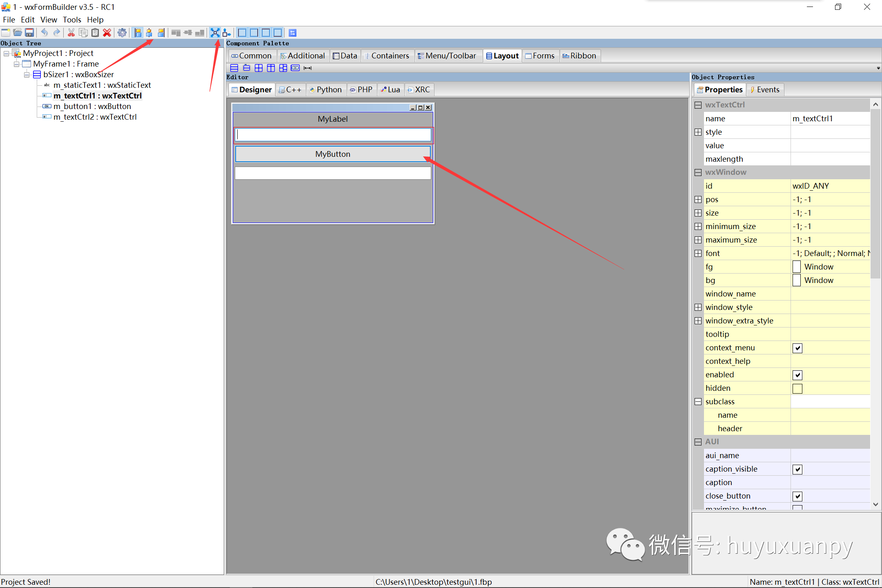
Task: Click MyButton in the designer preview
Action: pyautogui.click(x=332, y=154)
